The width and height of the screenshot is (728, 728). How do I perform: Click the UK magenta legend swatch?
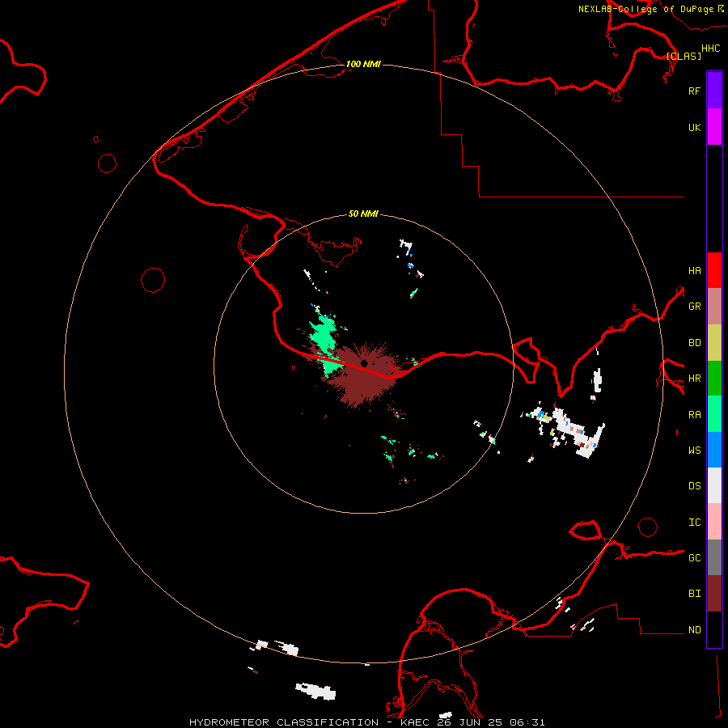click(x=714, y=127)
